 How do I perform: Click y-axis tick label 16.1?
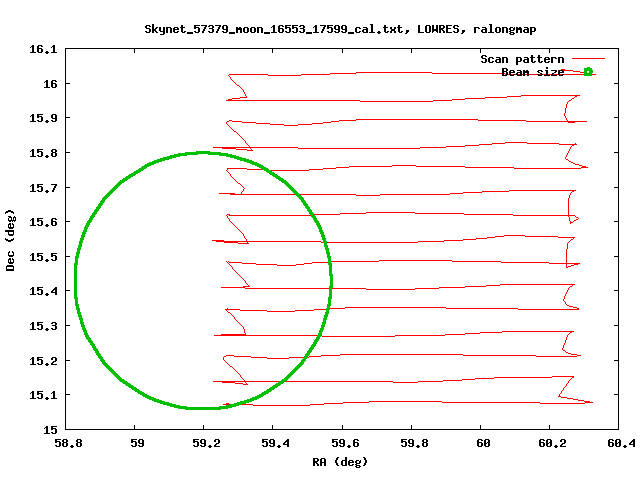(43, 49)
